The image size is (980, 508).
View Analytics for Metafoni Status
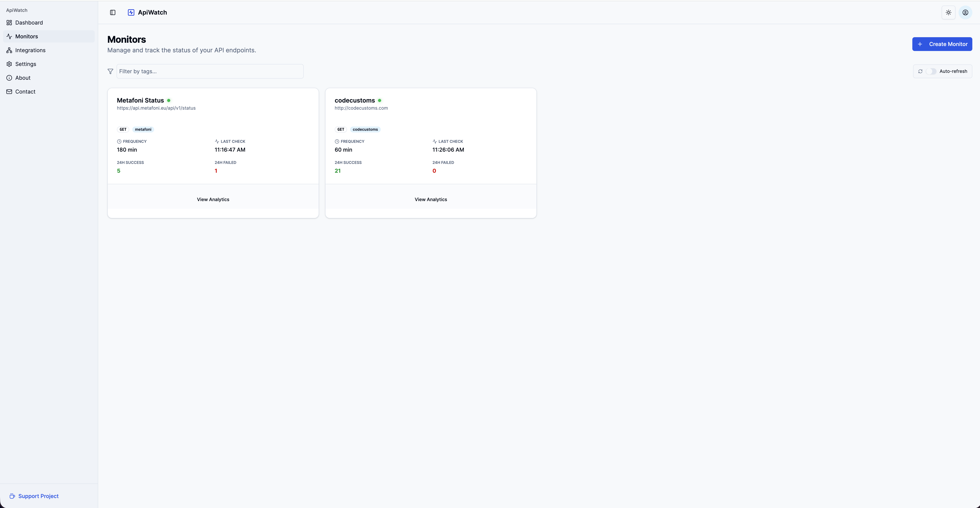[x=213, y=199]
